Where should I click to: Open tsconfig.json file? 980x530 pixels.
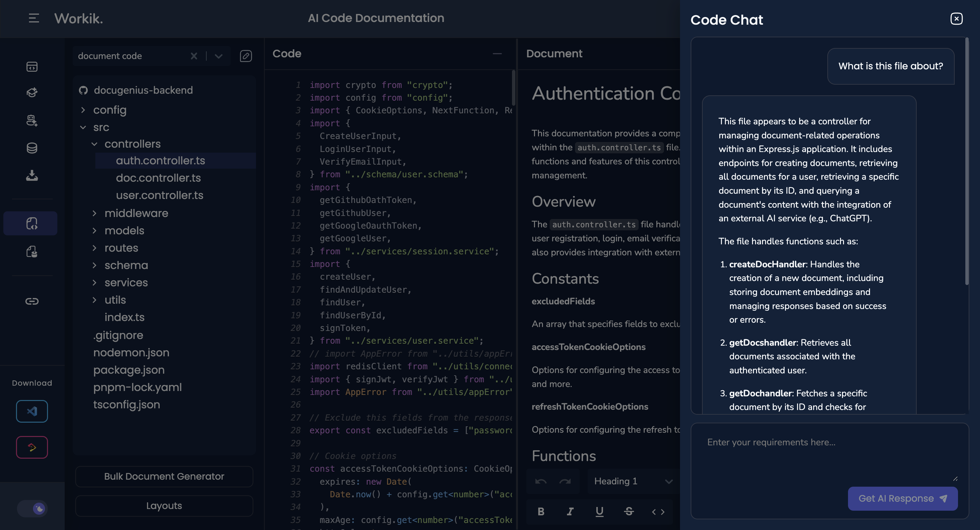coord(126,404)
